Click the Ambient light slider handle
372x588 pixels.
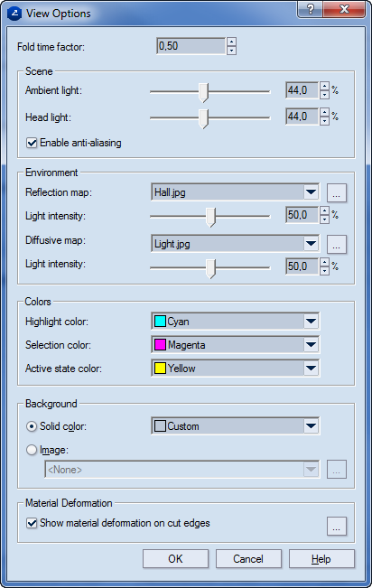coord(203,93)
